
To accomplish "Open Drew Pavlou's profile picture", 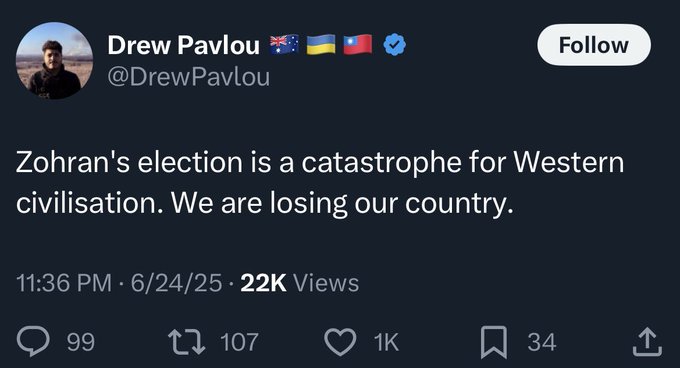I will coord(55,61).
